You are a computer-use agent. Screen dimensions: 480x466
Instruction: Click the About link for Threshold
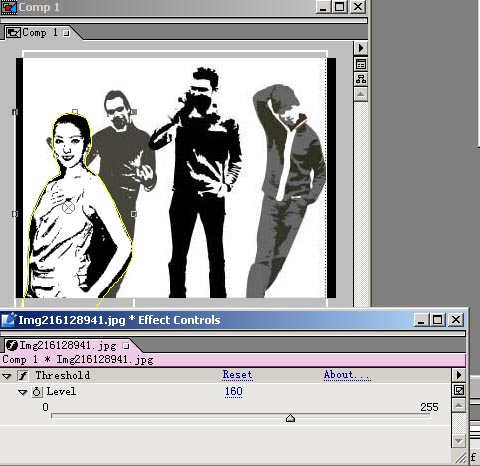[347, 375]
